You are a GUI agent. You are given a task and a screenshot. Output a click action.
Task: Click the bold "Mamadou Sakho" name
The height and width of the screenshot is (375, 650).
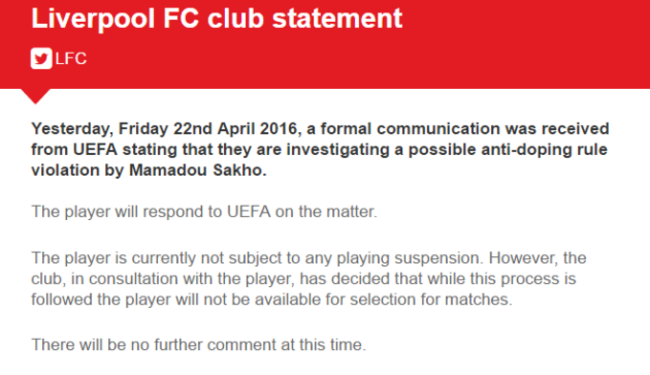tap(198, 170)
